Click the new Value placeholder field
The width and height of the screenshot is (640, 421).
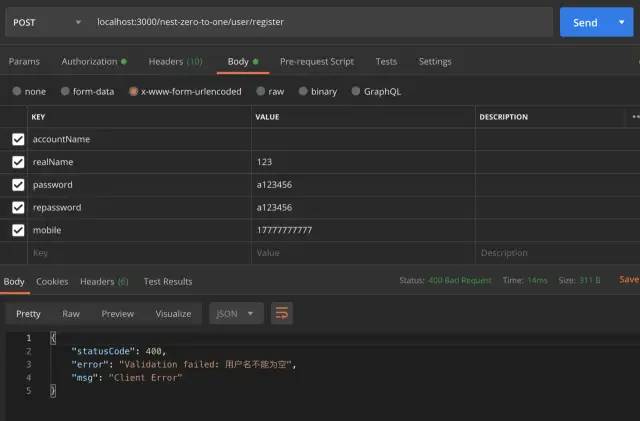click(x=363, y=253)
